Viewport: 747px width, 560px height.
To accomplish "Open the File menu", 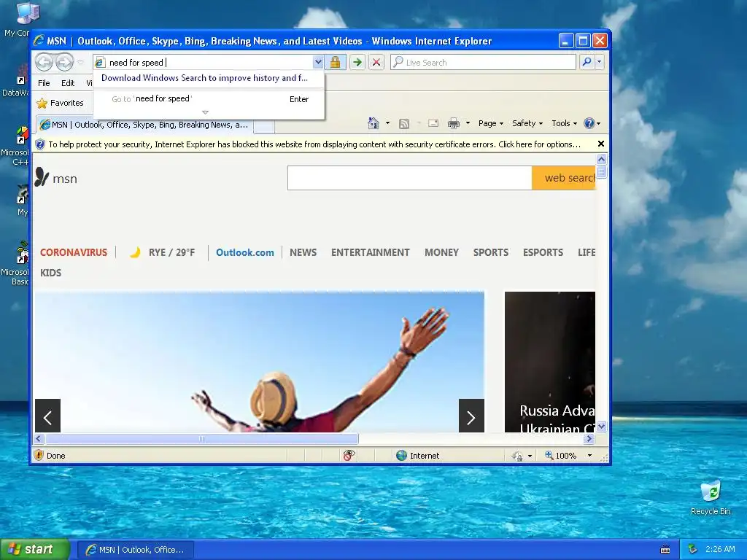I will point(44,83).
